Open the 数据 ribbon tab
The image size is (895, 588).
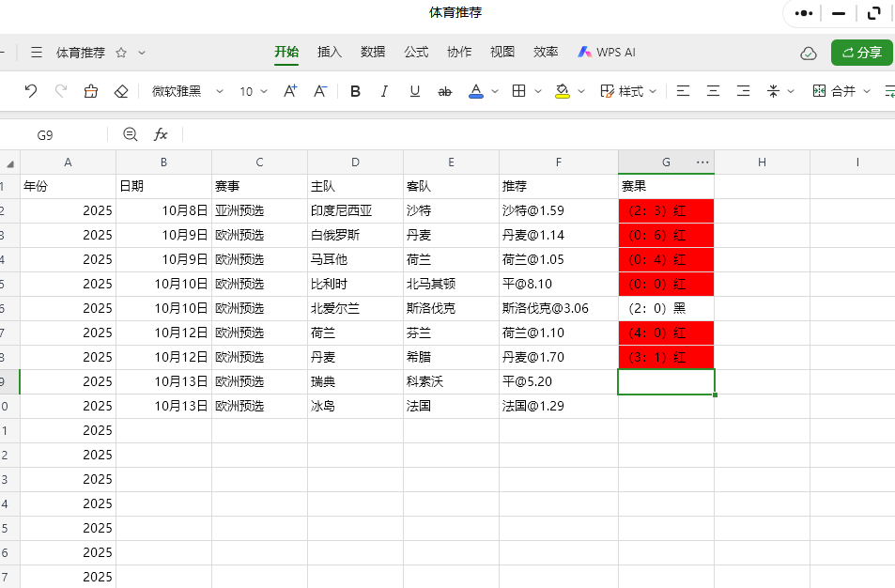pyautogui.click(x=373, y=53)
